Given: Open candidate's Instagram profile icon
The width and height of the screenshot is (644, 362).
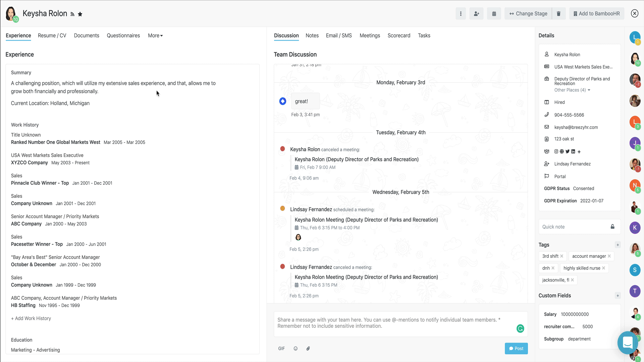Looking at the screenshot, I should point(556,152).
